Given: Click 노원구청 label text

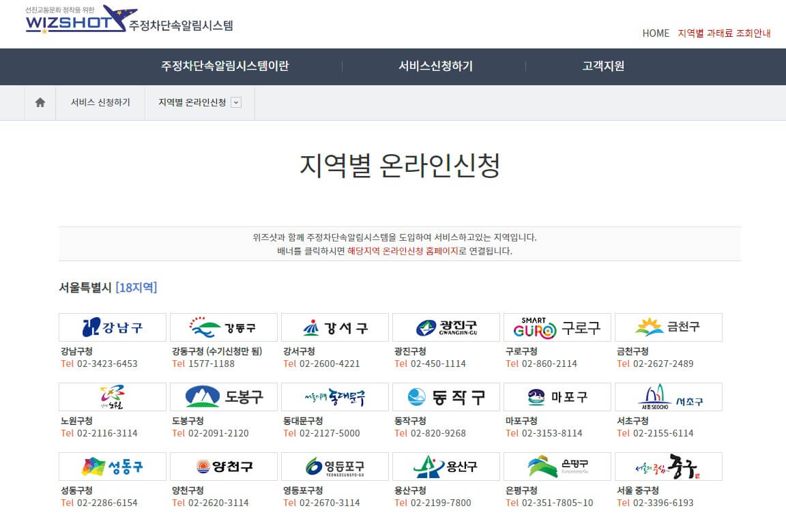Looking at the screenshot, I should click(x=76, y=421).
